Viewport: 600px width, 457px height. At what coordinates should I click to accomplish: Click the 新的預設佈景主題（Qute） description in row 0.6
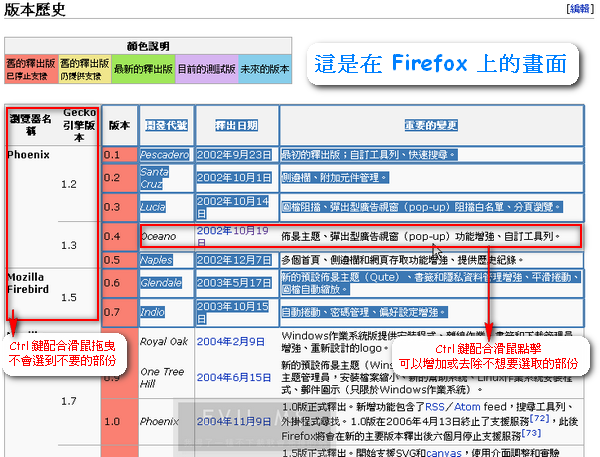point(431,283)
